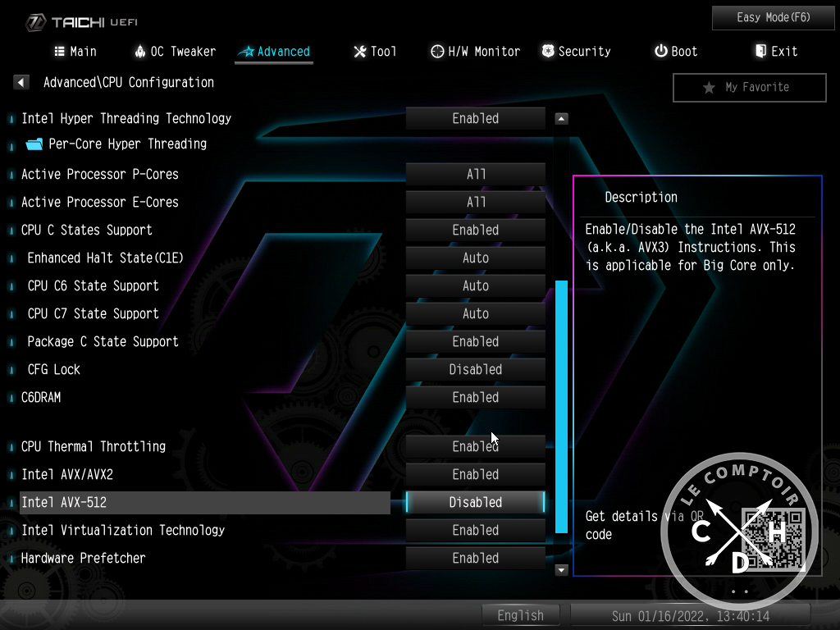Switch to the Boot tab

[x=675, y=52]
